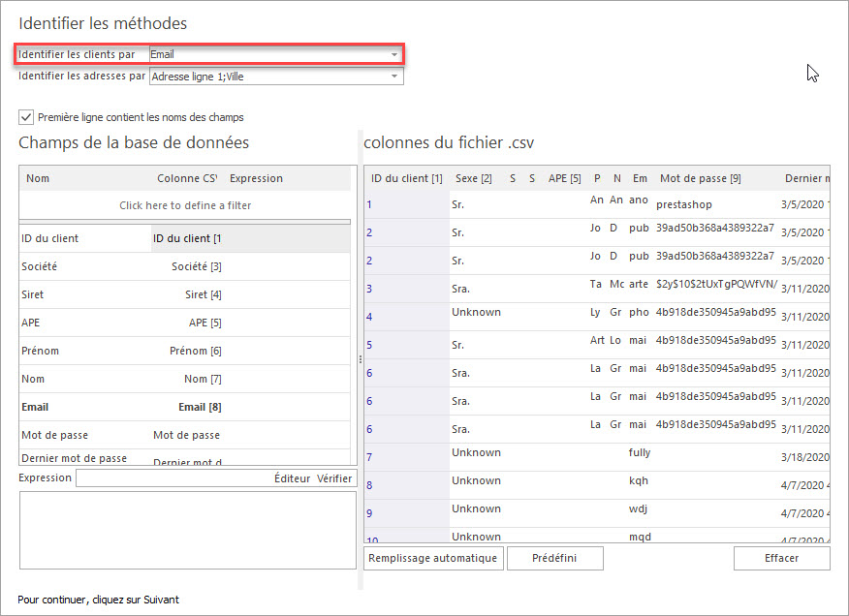Click the 'ID du client [1]' CSV header
849x616 pixels.
coord(407,178)
